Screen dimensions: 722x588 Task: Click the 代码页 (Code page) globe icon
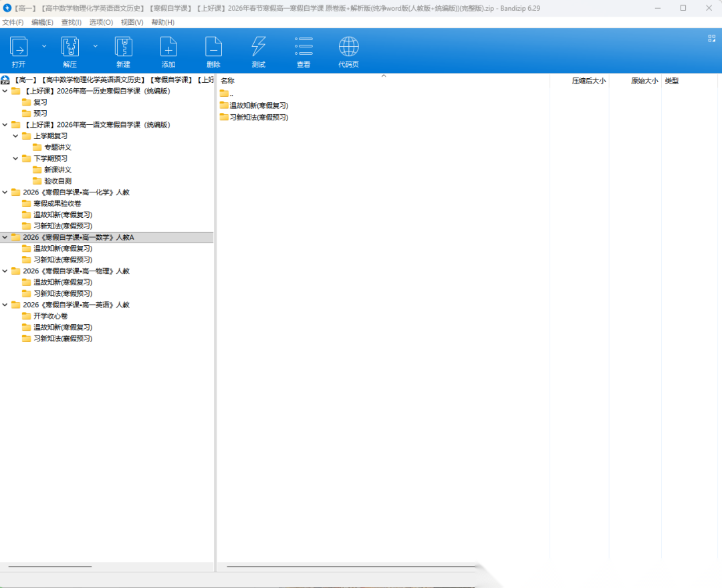coord(348,47)
